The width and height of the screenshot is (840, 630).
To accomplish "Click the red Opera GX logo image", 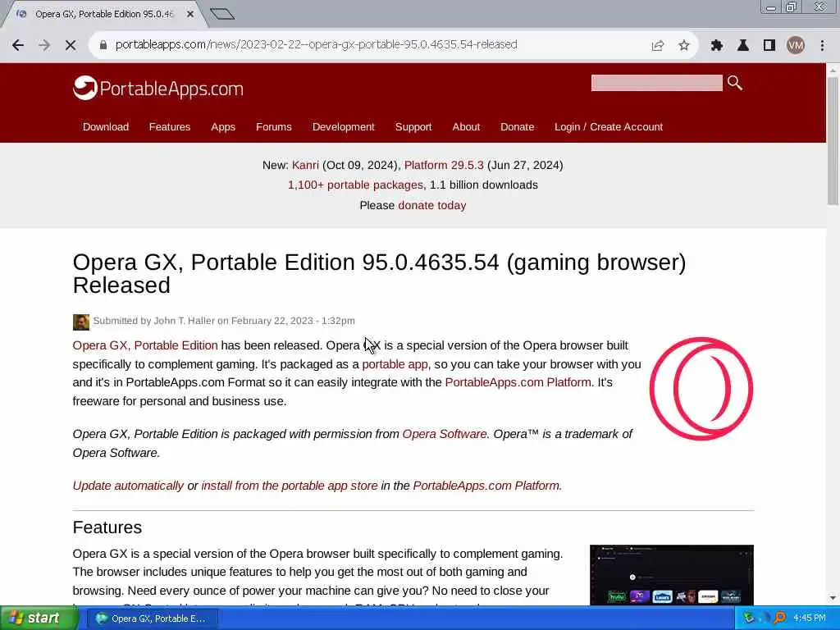I will 701,388.
